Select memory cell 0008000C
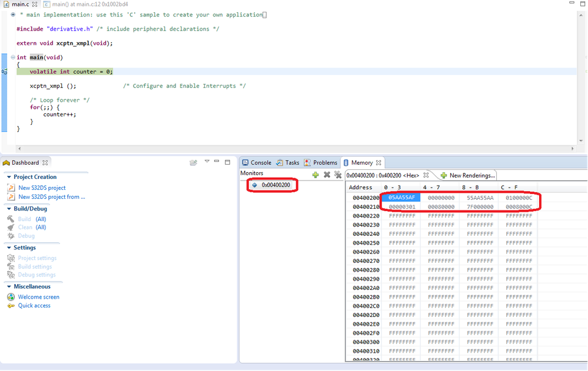Viewport: 588px width, 371px height. (x=519, y=206)
